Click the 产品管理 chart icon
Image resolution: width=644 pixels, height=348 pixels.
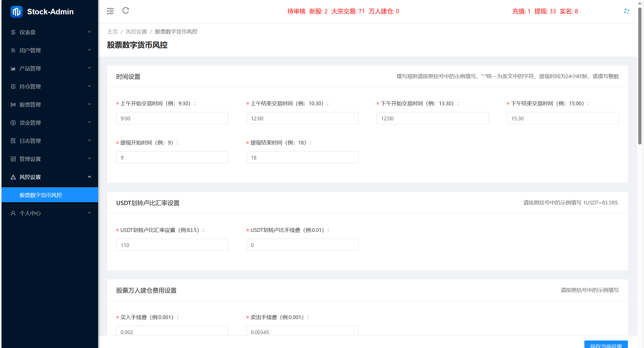[13, 68]
